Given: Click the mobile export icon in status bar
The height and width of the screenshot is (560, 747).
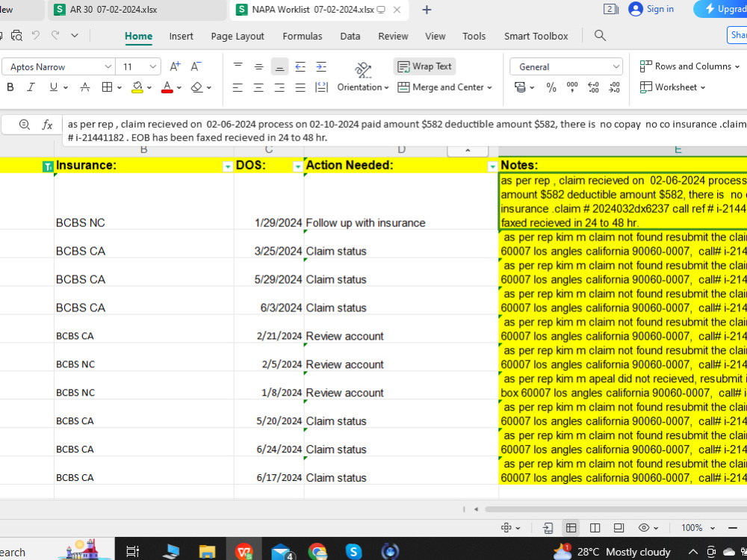Looking at the screenshot, I should pos(548,528).
